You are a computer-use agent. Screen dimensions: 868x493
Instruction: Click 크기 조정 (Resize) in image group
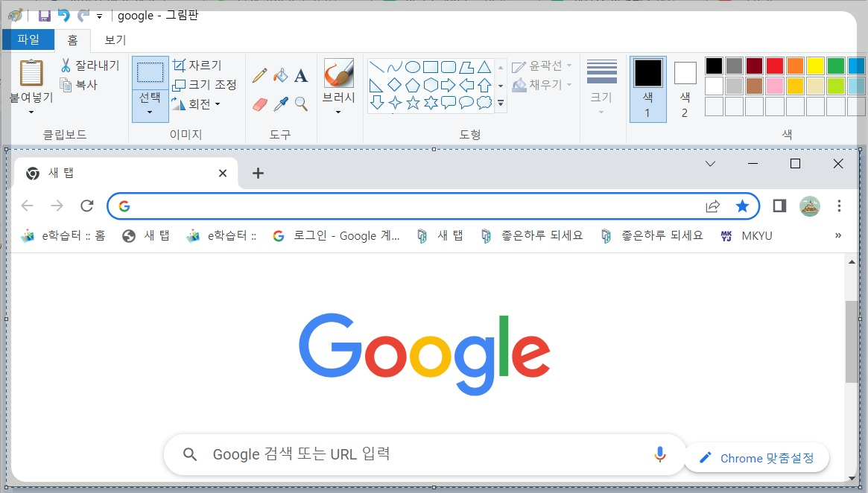[204, 85]
